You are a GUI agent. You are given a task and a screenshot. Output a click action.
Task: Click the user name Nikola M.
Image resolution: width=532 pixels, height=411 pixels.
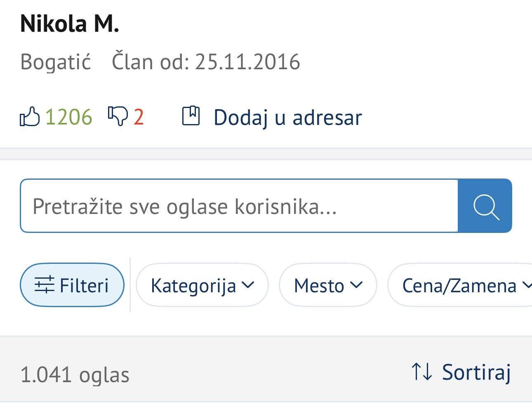pyautogui.click(x=70, y=23)
